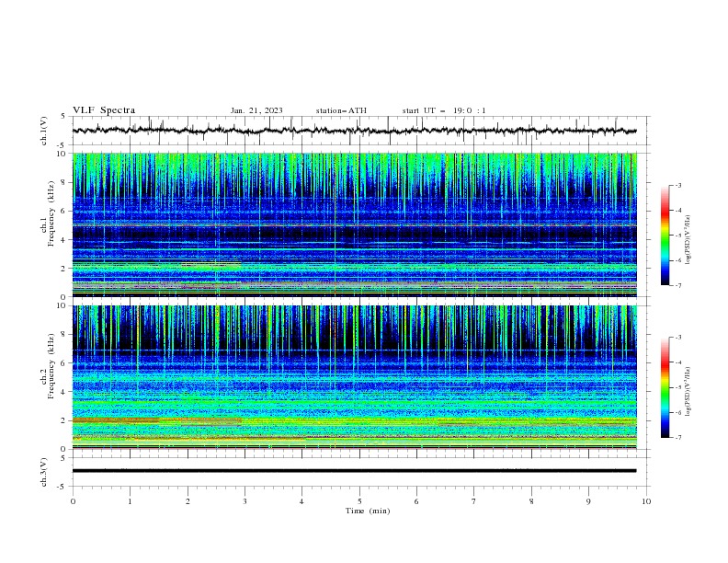
Task: Click the time axis tick label "3"
Action: pyautogui.click(x=245, y=501)
